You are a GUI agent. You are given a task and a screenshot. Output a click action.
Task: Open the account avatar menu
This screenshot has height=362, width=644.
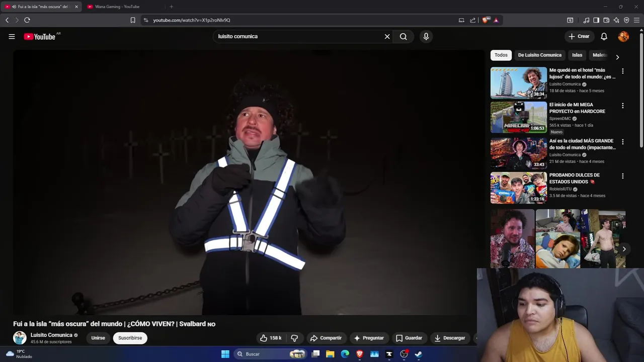click(x=623, y=36)
